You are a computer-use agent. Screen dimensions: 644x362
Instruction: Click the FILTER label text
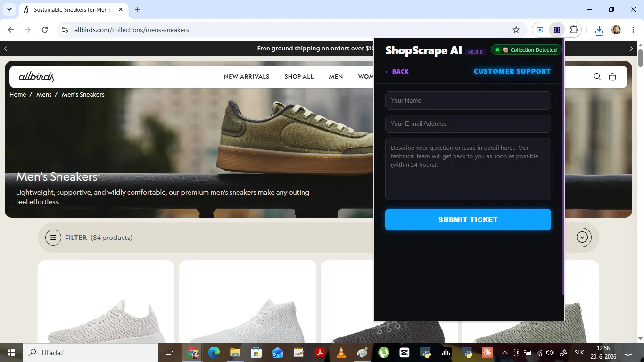point(76,238)
